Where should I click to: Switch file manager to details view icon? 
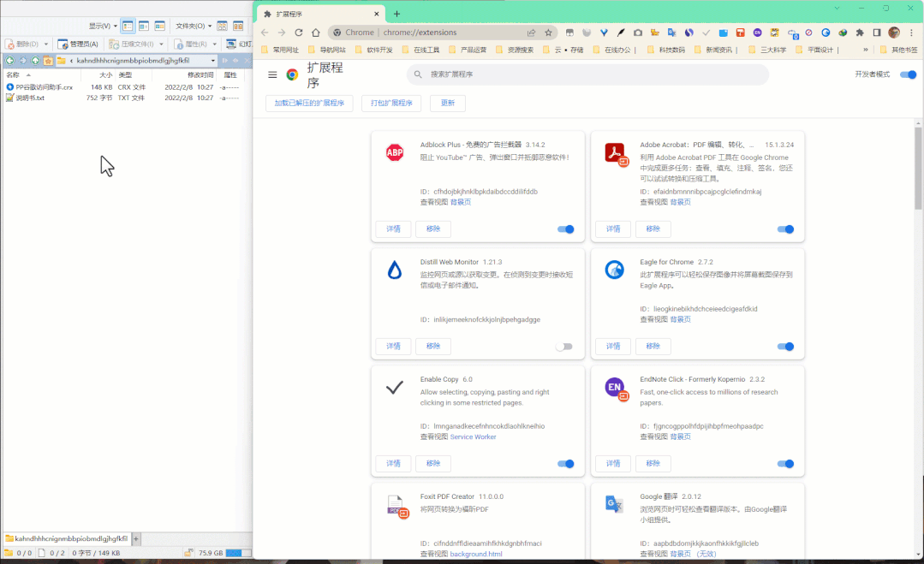pos(128,26)
